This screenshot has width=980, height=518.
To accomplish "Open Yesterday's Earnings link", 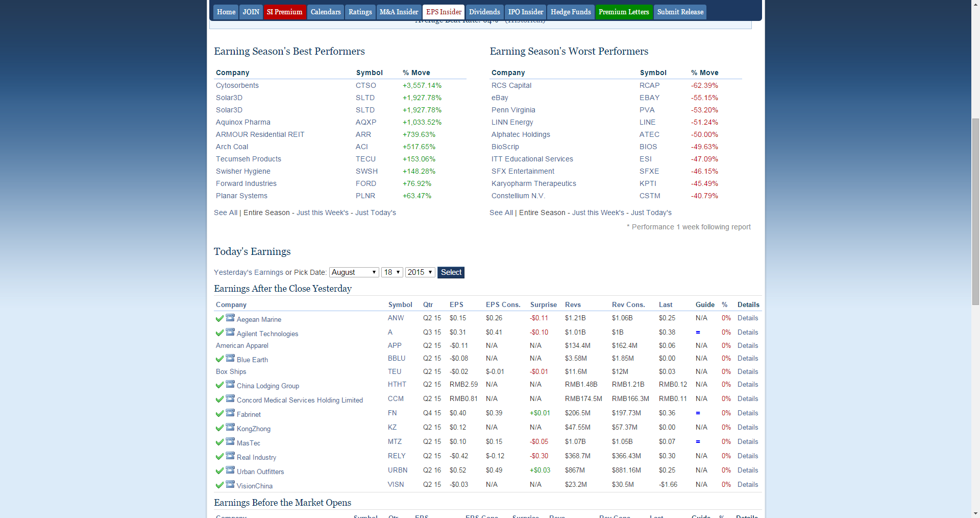I will click(248, 272).
